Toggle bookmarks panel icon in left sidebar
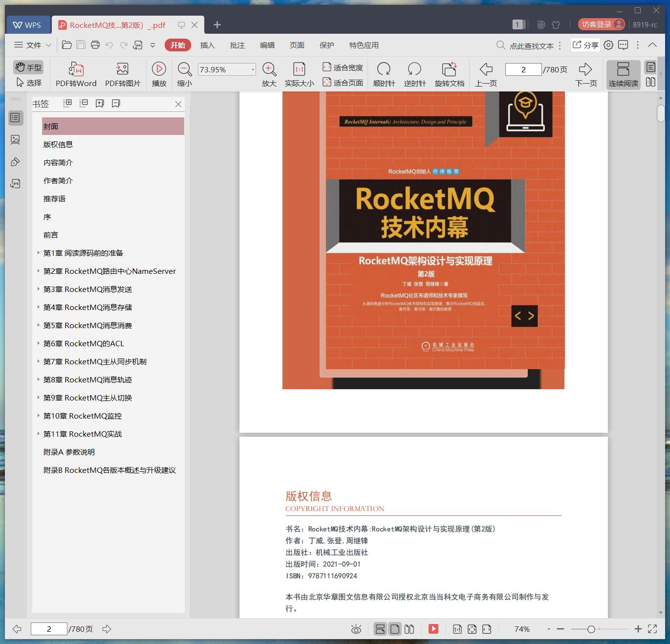 tap(15, 118)
